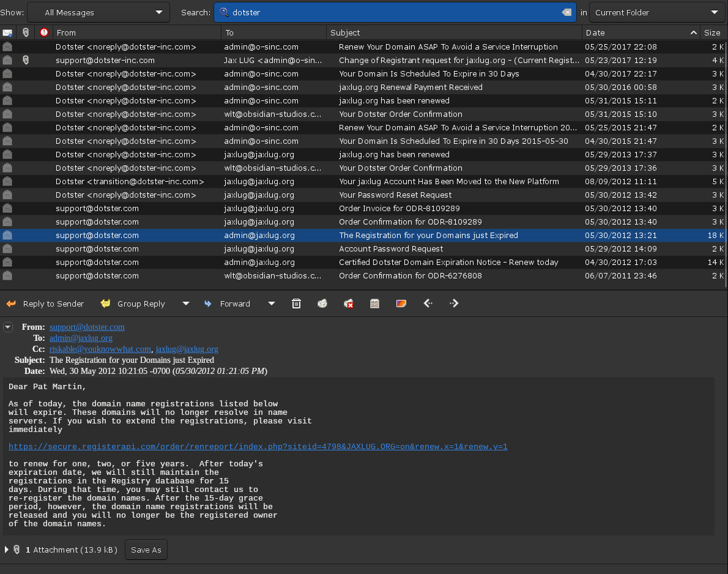This screenshot has width=728, height=574.
Task: Go to the next message with the forward arrow
Action: tap(453, 303)
